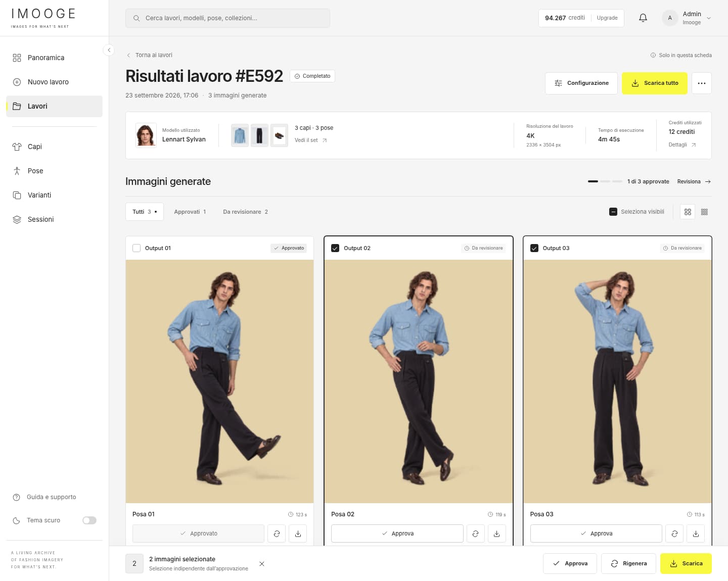Click regenerate icon on Output 03 card
728x581 pixels.
[674, 534]
